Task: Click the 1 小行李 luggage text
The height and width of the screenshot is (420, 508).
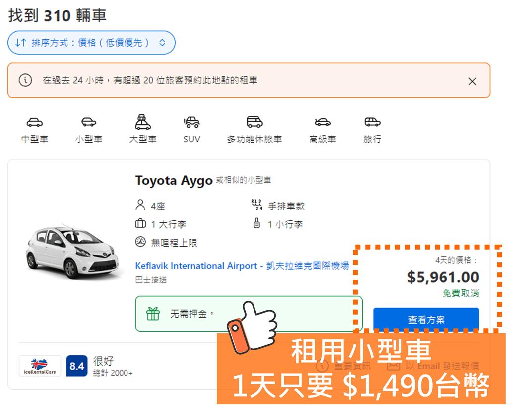Action: click(x=285, y=224)
